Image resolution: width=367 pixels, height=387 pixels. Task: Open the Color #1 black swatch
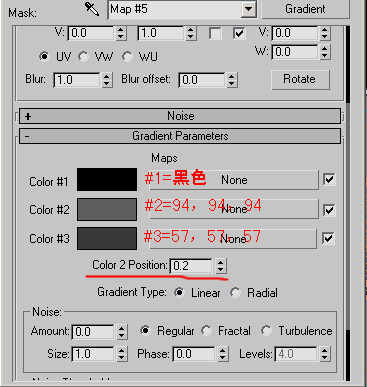tap(107, 180)
